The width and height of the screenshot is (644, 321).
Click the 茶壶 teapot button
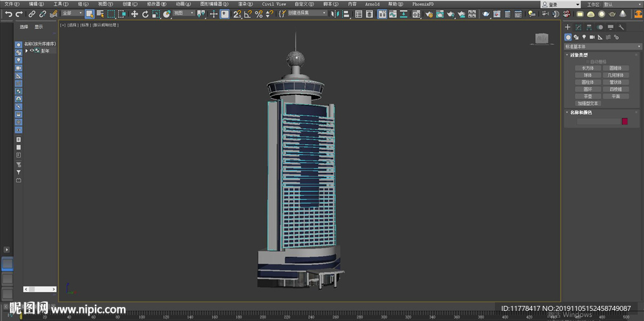[588, 96]
